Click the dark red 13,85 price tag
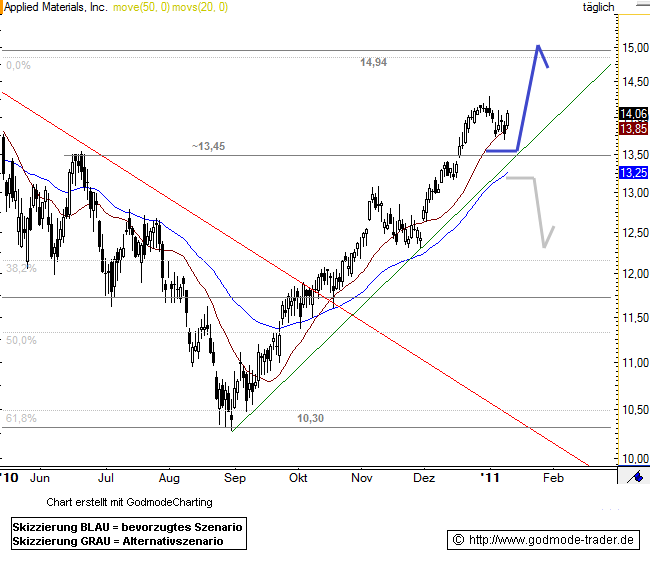650x568 pixels. pyautogui.click(x=632, y=129)
